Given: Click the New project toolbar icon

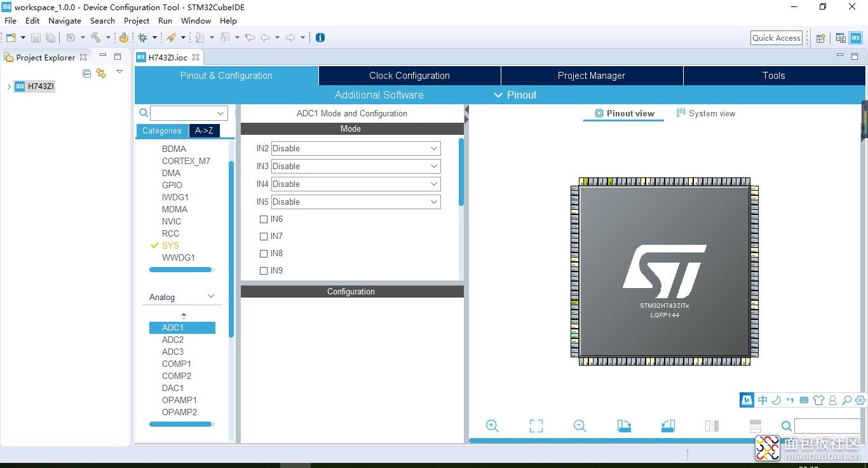Looking at the screenshot, I should [11, 38].
